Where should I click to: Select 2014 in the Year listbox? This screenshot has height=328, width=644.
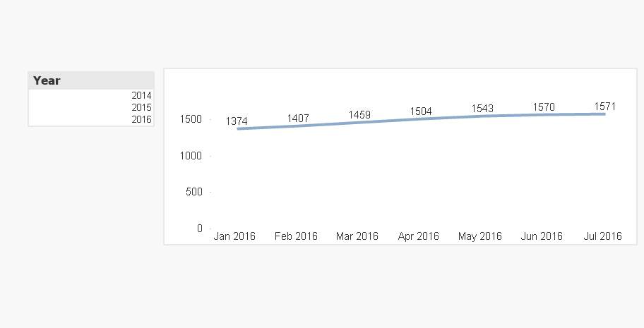pyautogui.click(x=141, y=95)
